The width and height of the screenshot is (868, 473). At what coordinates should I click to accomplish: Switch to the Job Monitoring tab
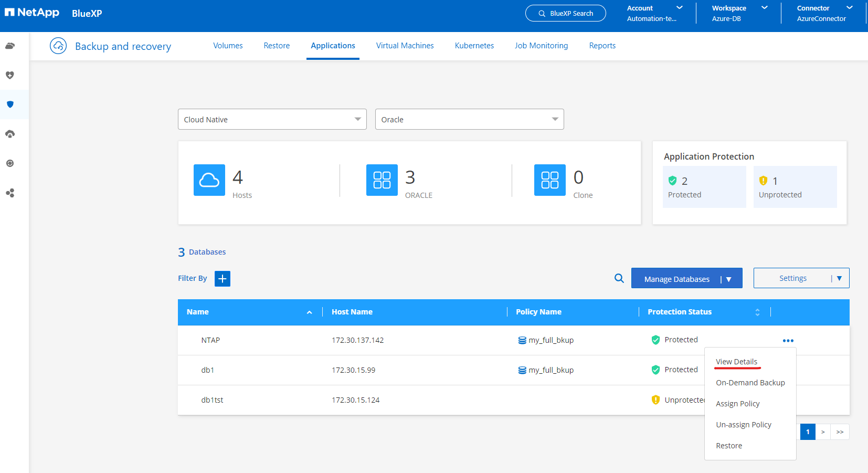(x=541, y=46)
